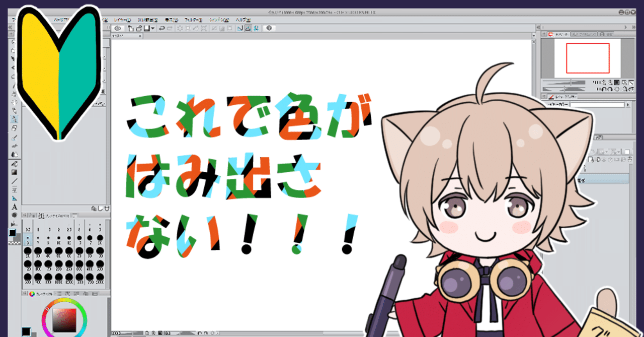The width and height of the screenshot is (644, 337).
Task: Switch to the Color History tab icon
Action: [x=95, y=294]
